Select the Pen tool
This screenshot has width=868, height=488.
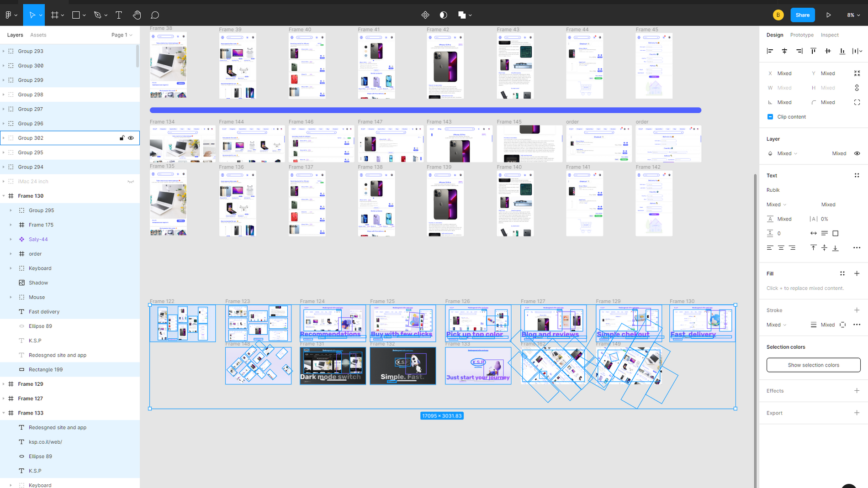97,15
